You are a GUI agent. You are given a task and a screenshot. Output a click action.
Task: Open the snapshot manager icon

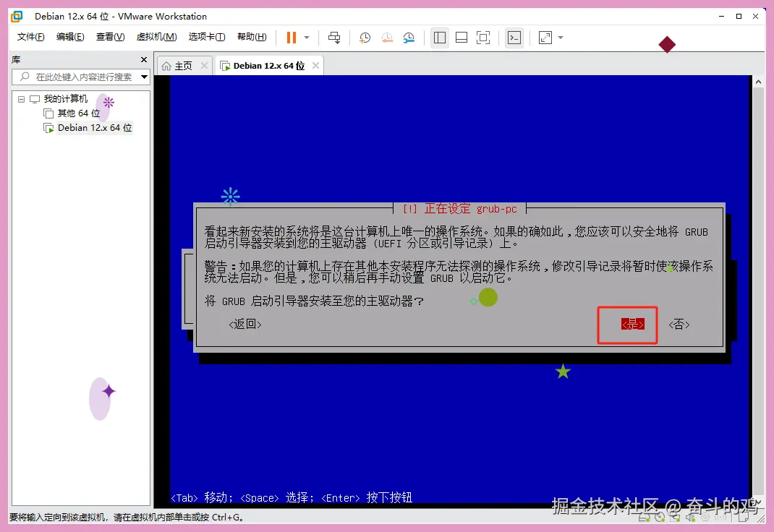[409, 38]
